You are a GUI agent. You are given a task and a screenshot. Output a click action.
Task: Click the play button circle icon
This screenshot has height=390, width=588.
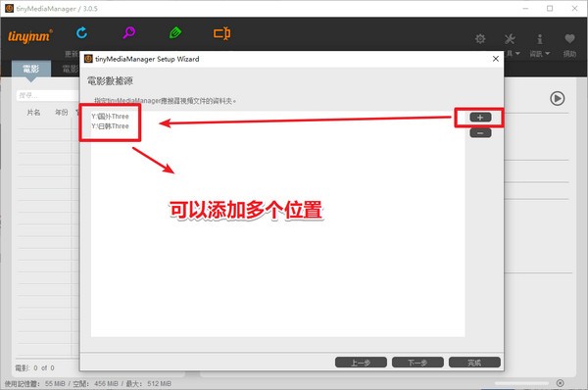click(558, 98)
